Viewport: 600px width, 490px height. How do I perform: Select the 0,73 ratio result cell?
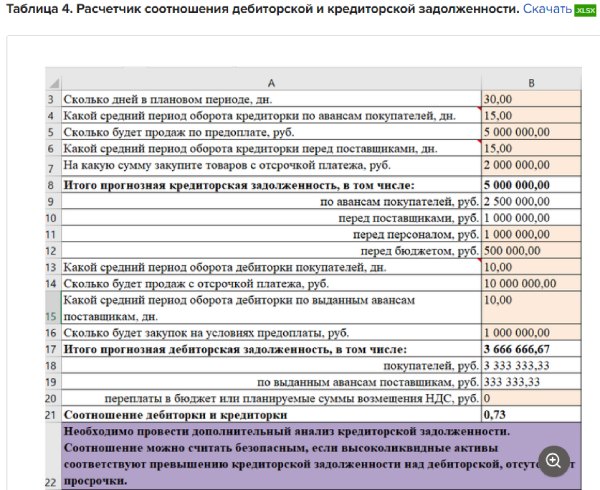[530, 414]
